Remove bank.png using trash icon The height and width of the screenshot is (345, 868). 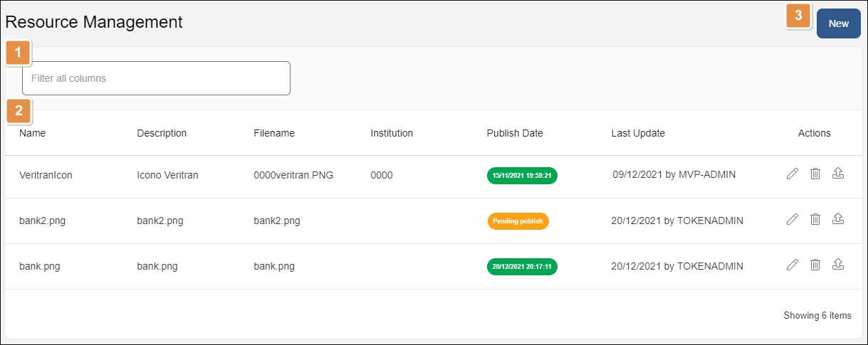tap(815, 265)
